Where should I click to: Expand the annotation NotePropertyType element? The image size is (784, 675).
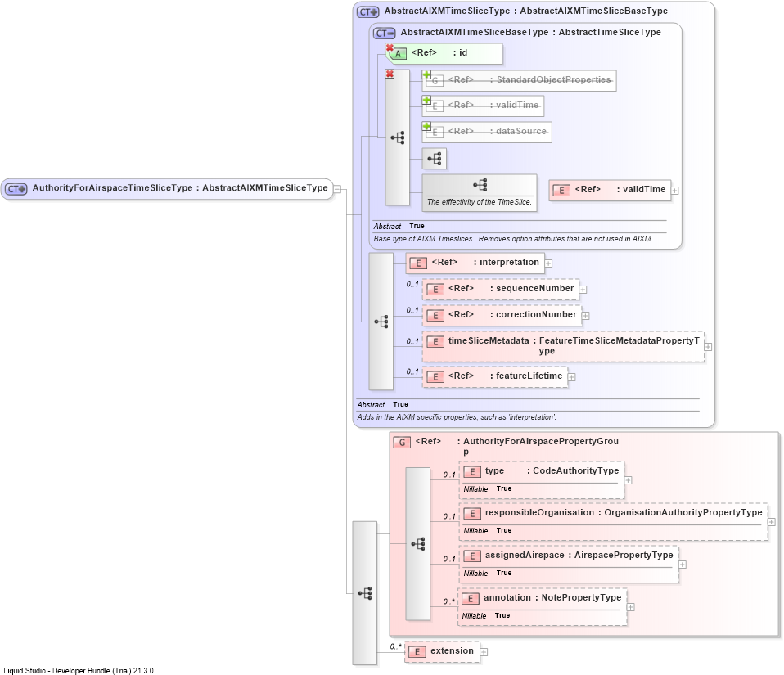click(x=630, y=607)
